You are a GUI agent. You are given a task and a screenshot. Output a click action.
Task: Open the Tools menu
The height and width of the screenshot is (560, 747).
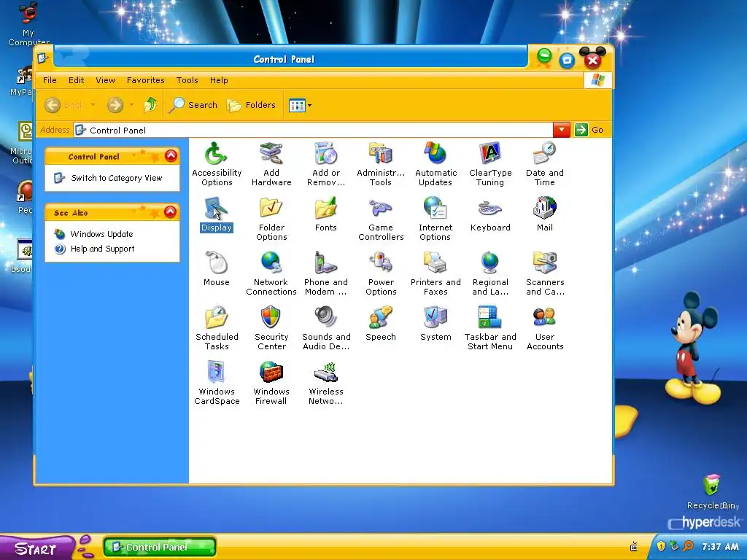pyautogui.click(x=187, y=80)
